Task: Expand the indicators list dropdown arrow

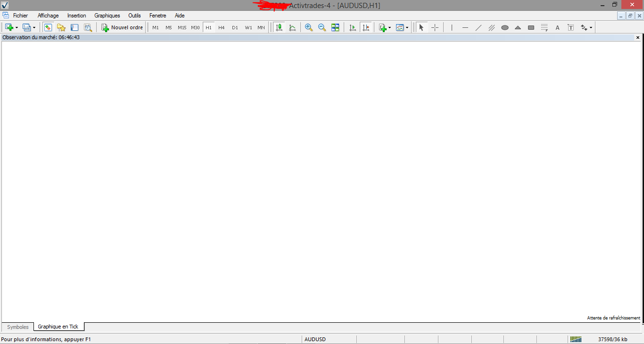Action: click(389, 28)
